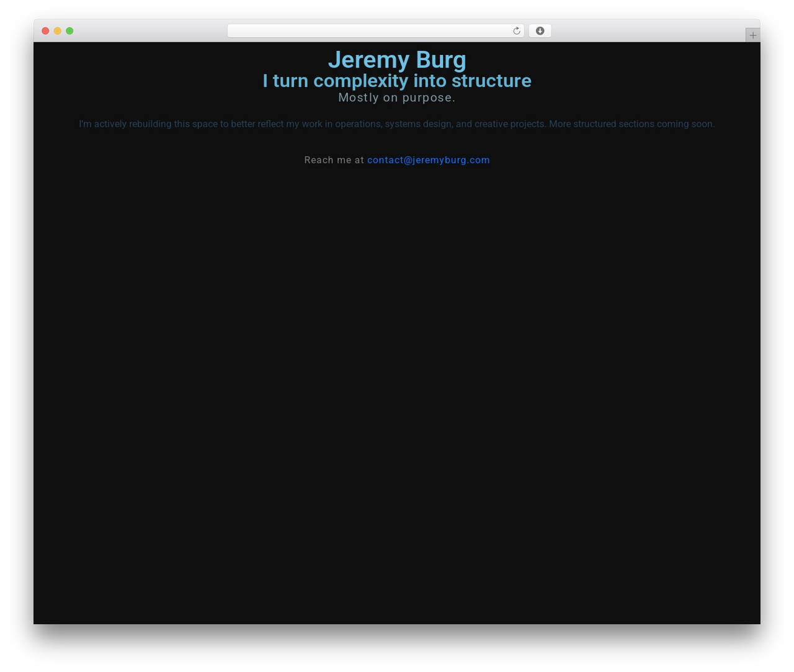Viewport: 794px width, 672px height.
Task: Maximize the window using the green button
Action: coord(69,31)
